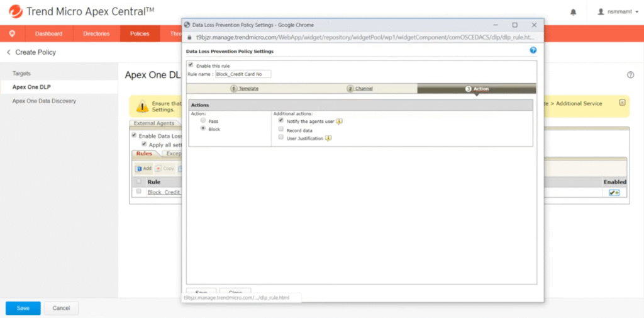Dismiss the yellow warning banner

621,102
